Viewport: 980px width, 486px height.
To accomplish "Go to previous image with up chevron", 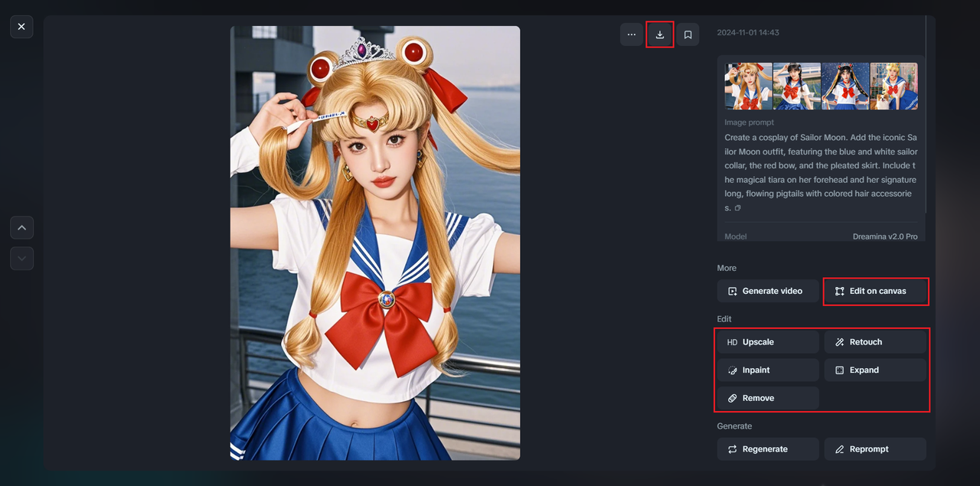I will click(21, 227).
